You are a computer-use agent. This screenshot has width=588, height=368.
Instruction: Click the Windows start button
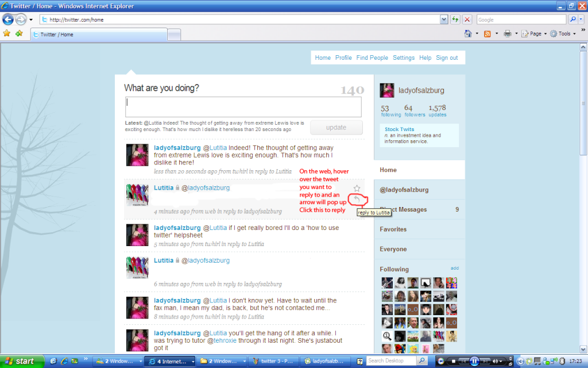point(22,361)
